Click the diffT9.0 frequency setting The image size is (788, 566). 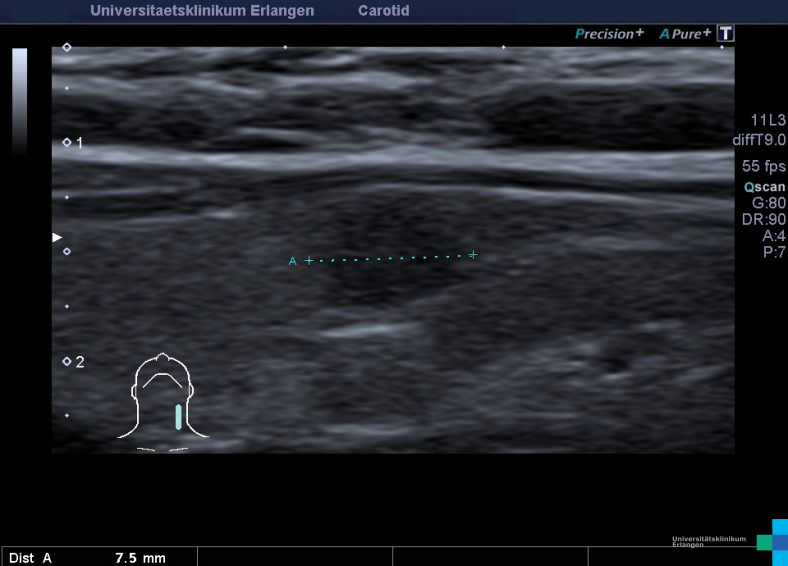coord(759,140)
